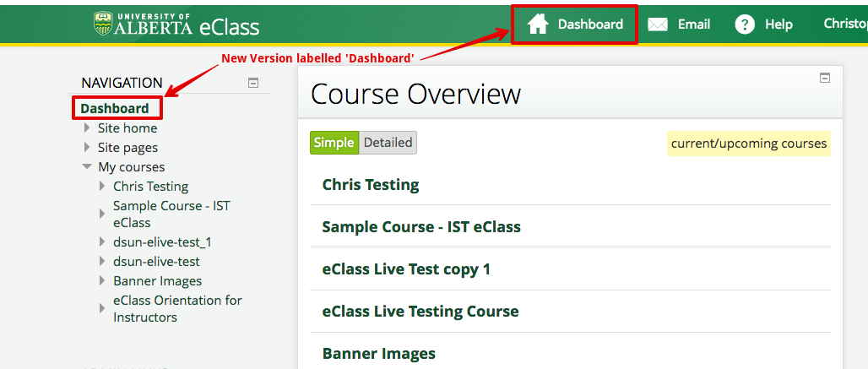Image resolution: width=868 pixels, height=369 pixels.
Task: Click the Email envelope icon
Action: (658, 24)
